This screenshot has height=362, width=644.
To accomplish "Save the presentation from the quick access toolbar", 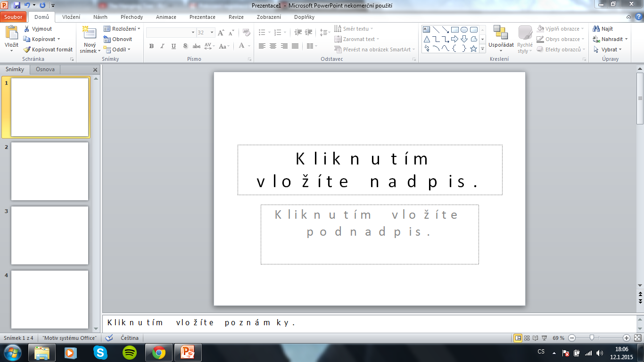I will [x=17, y=5].
